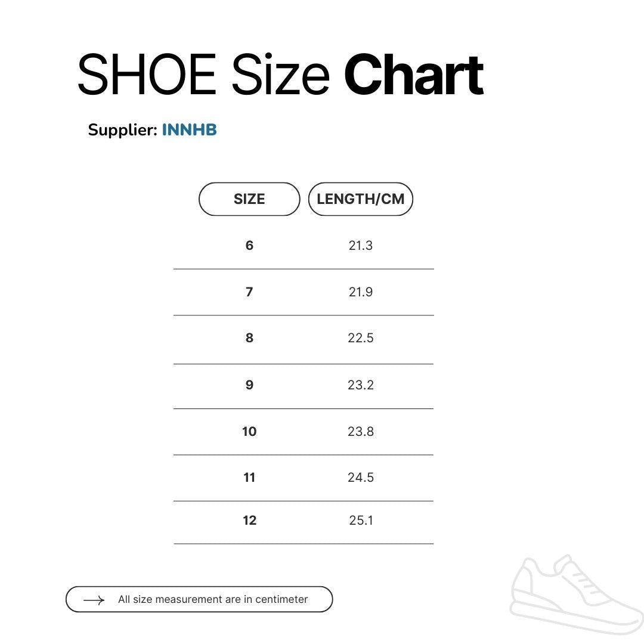
Task: Select size 7 row label
Action: click(249, 292)
